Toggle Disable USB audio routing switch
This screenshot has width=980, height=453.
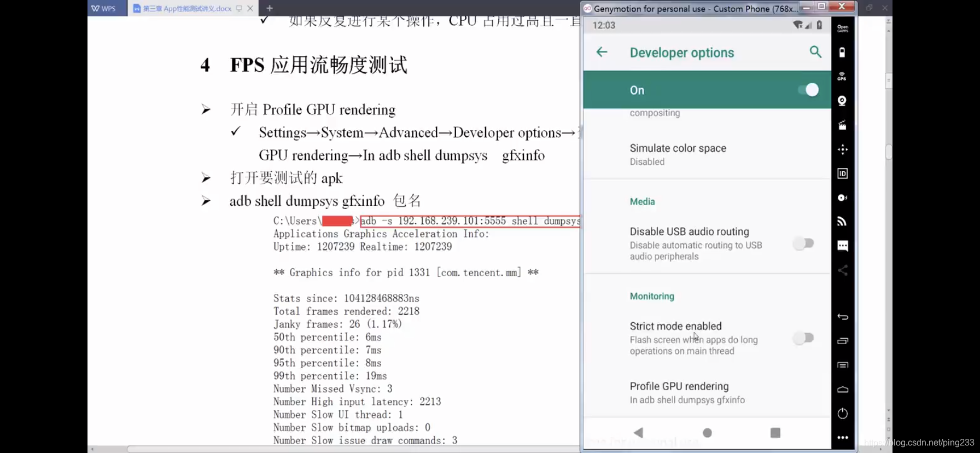804,243
